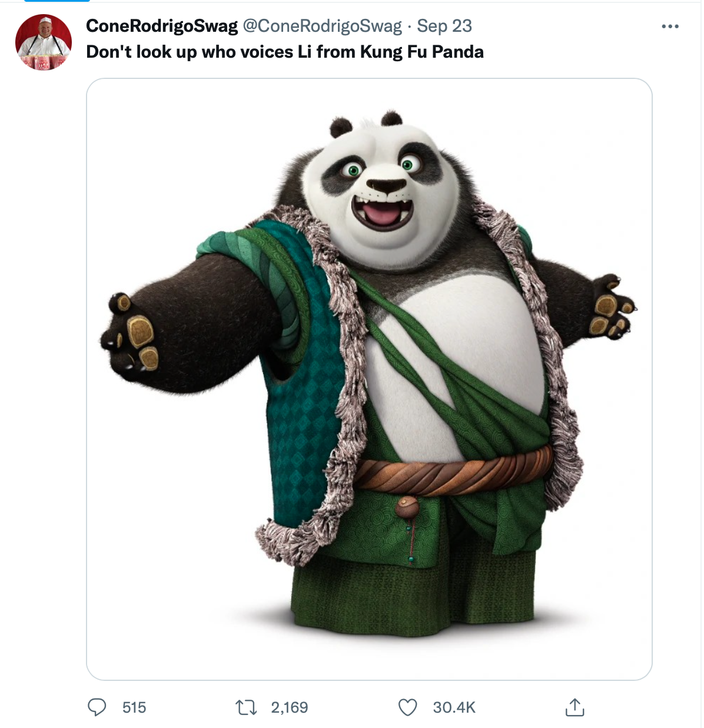Expand the three-dot options dropdown

[x=670, y=26]
